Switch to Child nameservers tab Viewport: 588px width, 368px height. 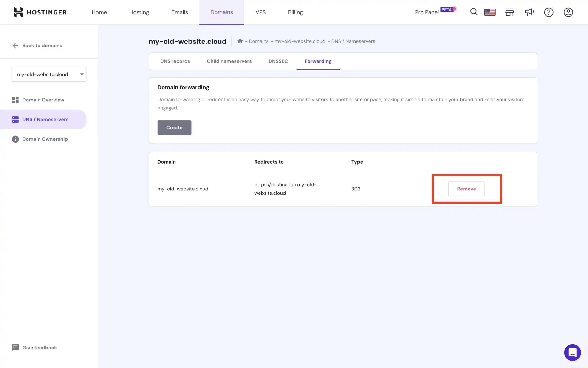(x=229, y=61)
